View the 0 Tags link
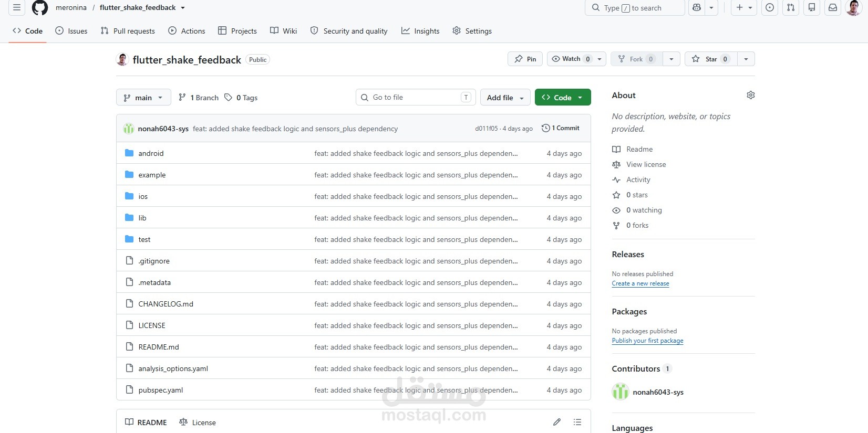 [x=241, y=98]
